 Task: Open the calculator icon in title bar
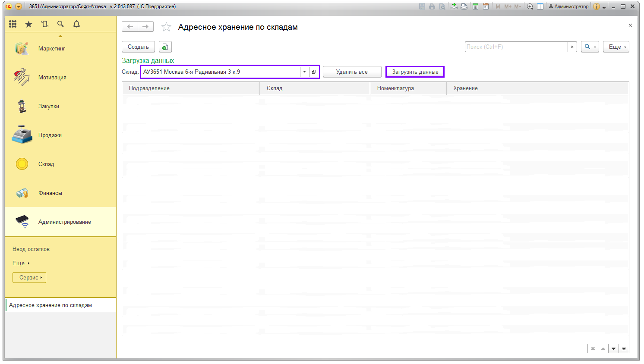(475, 6)
